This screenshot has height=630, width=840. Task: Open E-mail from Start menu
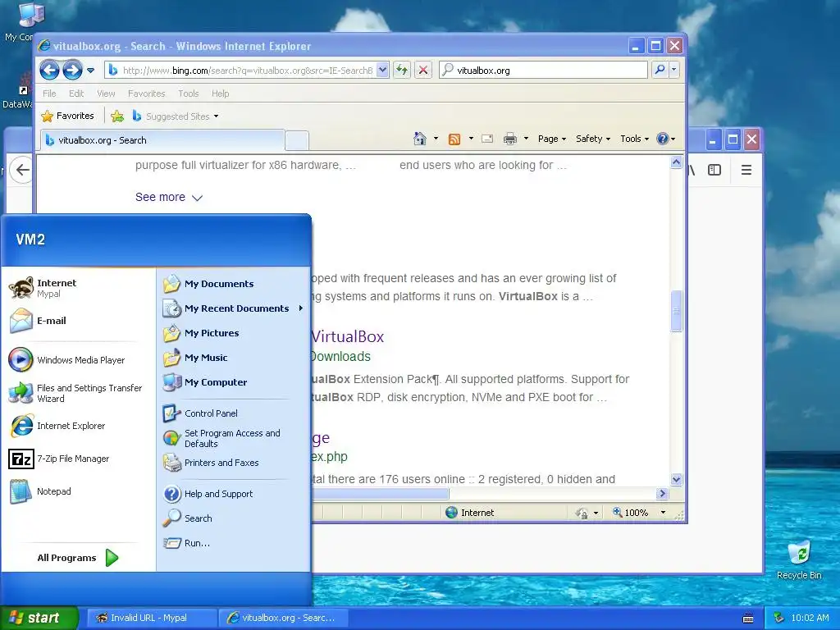(x=80, y=321)
